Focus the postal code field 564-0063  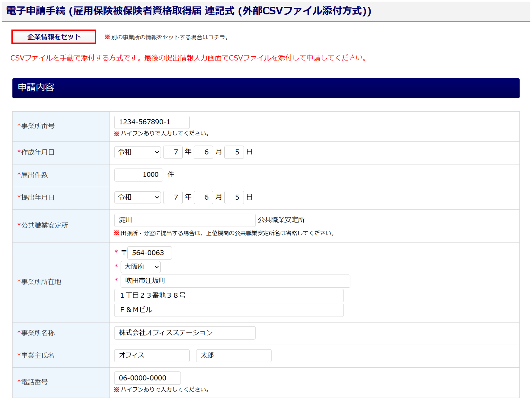[x=149, y=253]
